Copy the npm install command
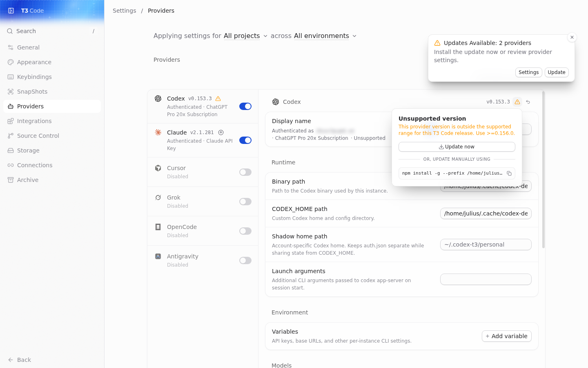Image resolution: width=588 pixels, height=368 pixels. click(x=509, y=173)
